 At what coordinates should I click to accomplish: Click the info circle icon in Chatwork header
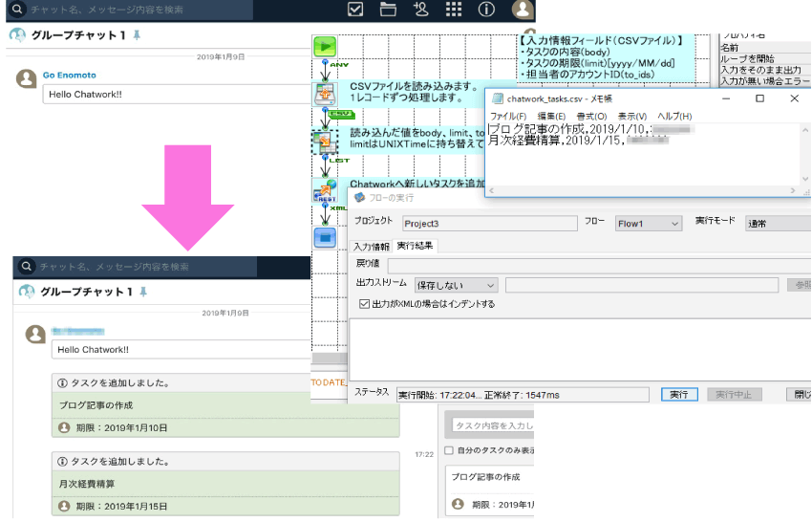click(486, 9)
